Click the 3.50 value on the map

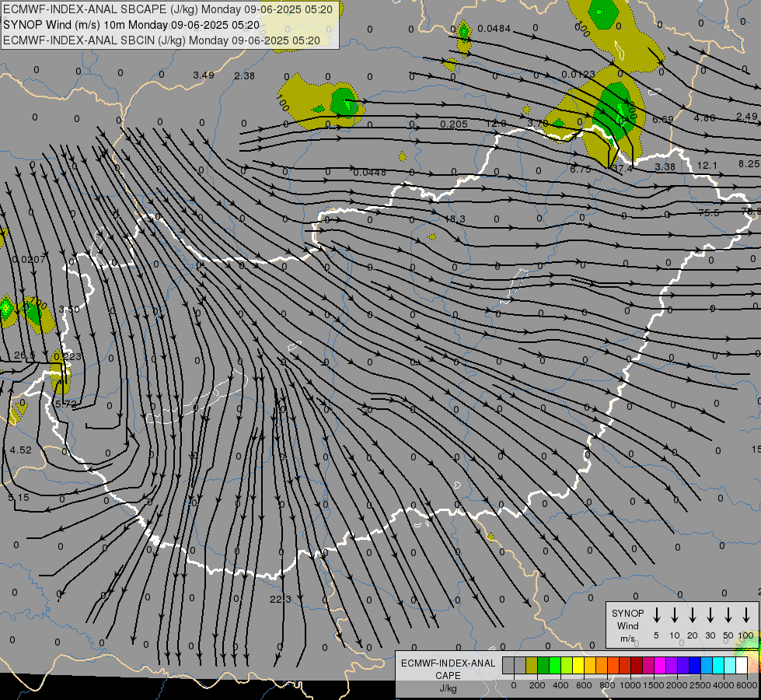(x=69, y=310)
